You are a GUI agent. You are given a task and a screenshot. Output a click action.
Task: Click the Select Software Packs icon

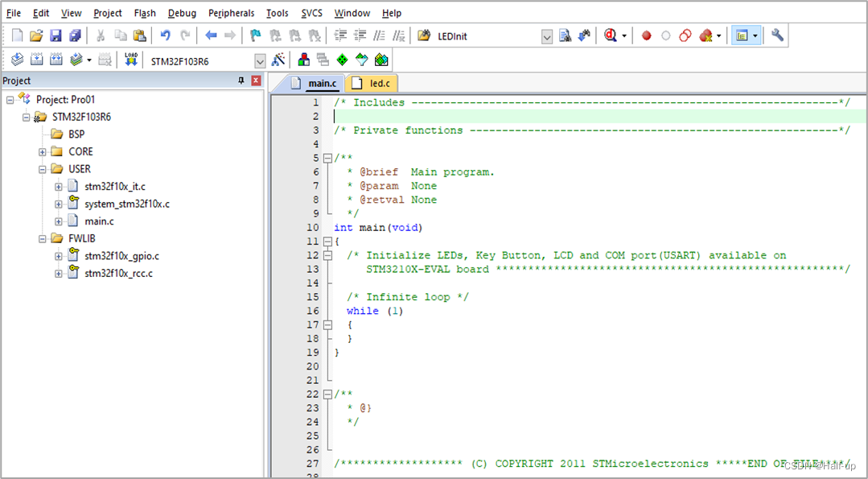361,60
